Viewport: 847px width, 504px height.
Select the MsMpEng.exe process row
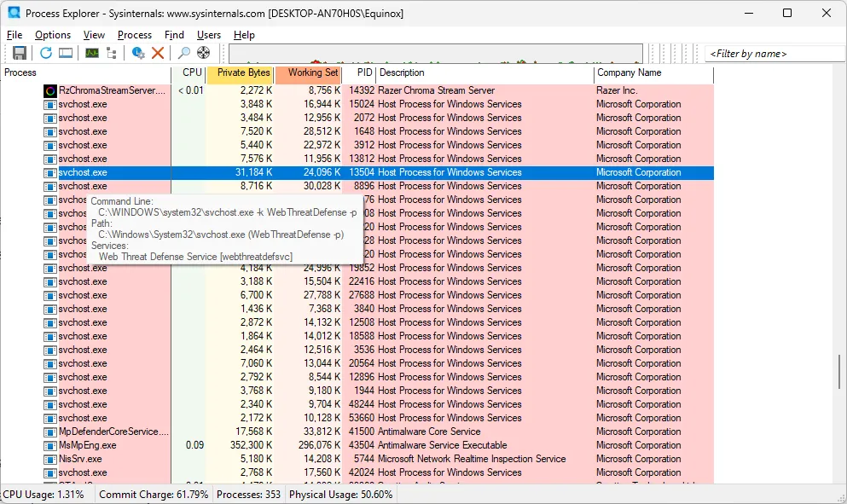click(x=87, y=445)
